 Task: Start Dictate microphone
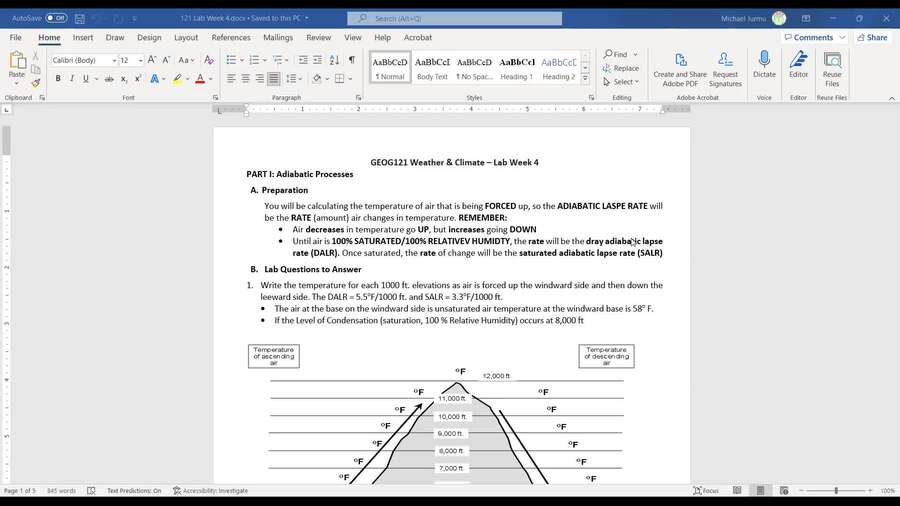764,64
